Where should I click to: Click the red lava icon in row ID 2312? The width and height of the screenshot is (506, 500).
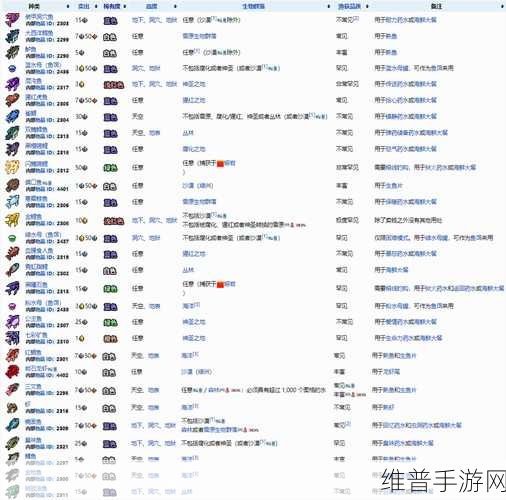(220, 164)
